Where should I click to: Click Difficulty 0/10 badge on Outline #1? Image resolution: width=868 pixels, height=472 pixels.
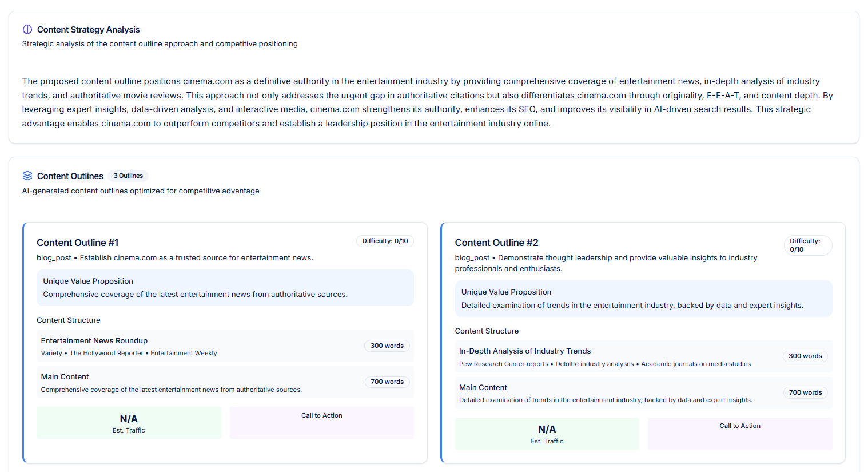click(x=385, y=241)
